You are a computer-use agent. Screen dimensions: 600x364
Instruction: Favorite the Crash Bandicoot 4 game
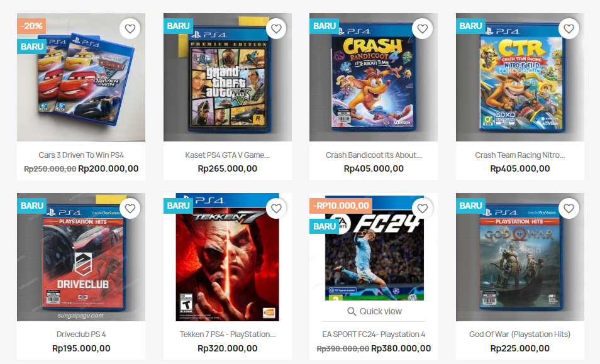pos(423,29)
